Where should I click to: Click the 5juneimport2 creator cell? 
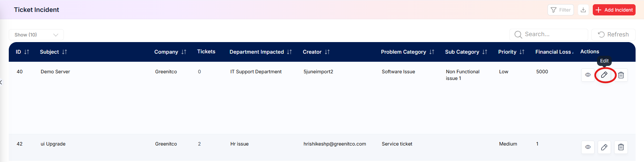point(318,72)
